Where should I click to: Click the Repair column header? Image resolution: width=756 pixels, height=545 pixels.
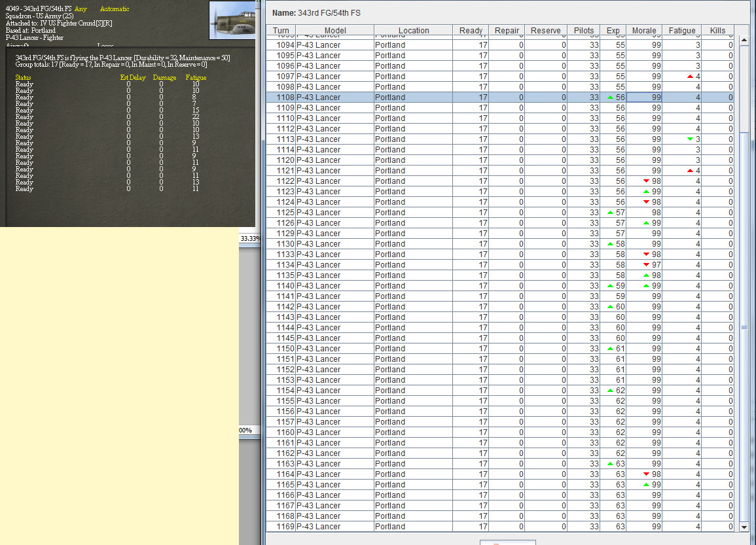click(507, 30)
